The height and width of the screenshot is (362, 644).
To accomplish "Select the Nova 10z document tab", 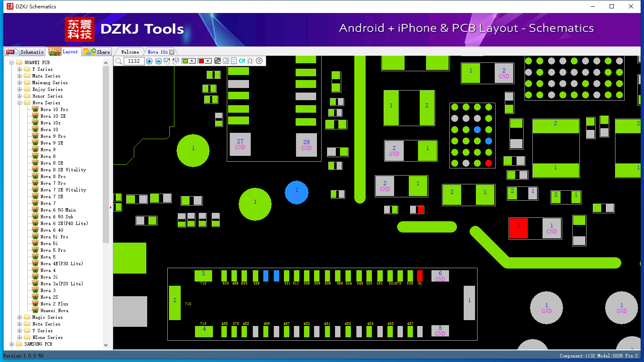I will 158,52.
